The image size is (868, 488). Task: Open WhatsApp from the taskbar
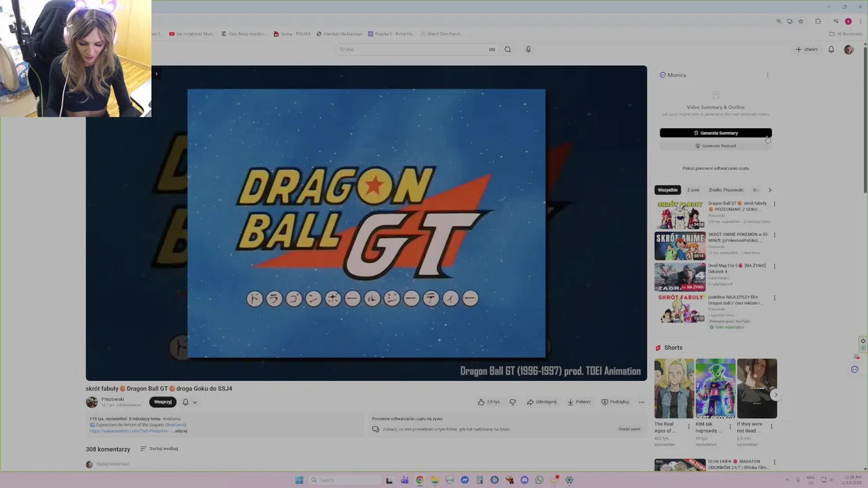tap(539, 480)
